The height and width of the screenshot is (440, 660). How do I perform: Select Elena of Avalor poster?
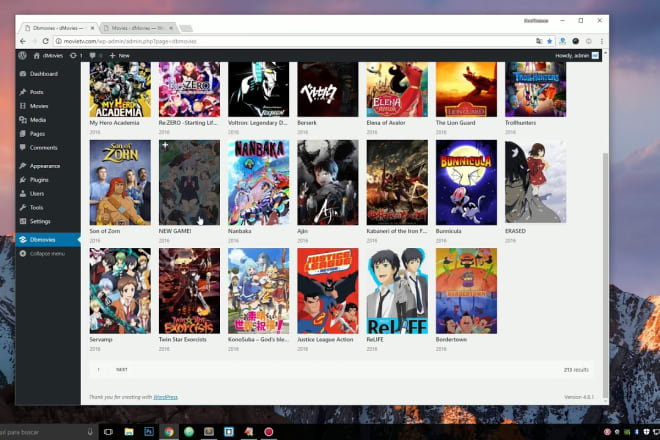click(397, 89)
